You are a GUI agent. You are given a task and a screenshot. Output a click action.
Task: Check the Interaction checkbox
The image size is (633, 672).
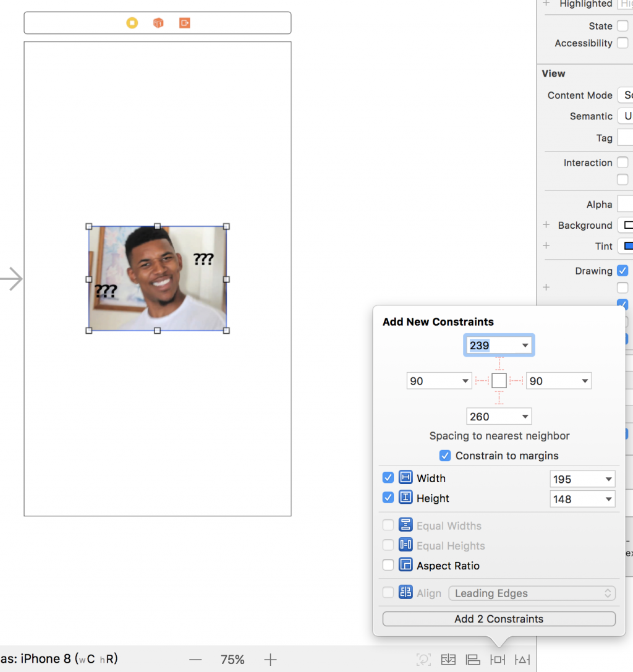[622, 163]
